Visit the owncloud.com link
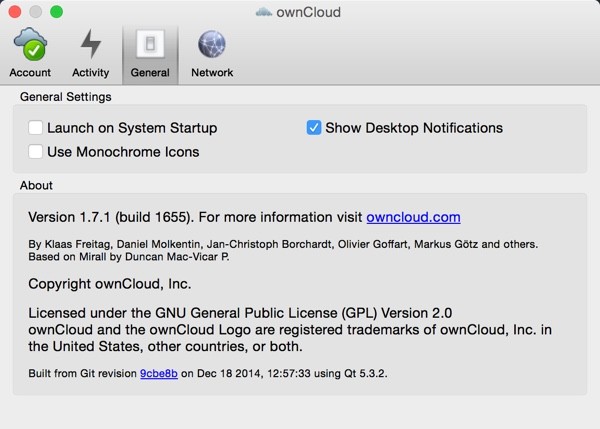Viewport: 600px width, 429px height. pyautogui.click(x=413, y=217)
